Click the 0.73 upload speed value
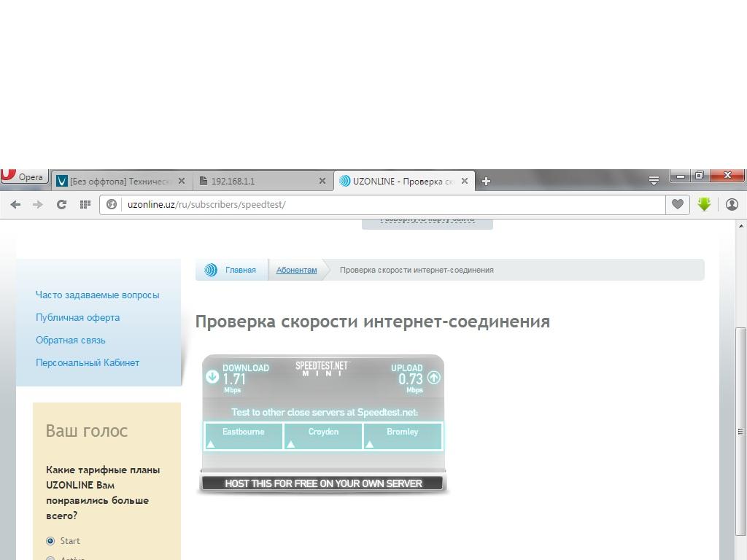747x560 pixels. (411, 379)
